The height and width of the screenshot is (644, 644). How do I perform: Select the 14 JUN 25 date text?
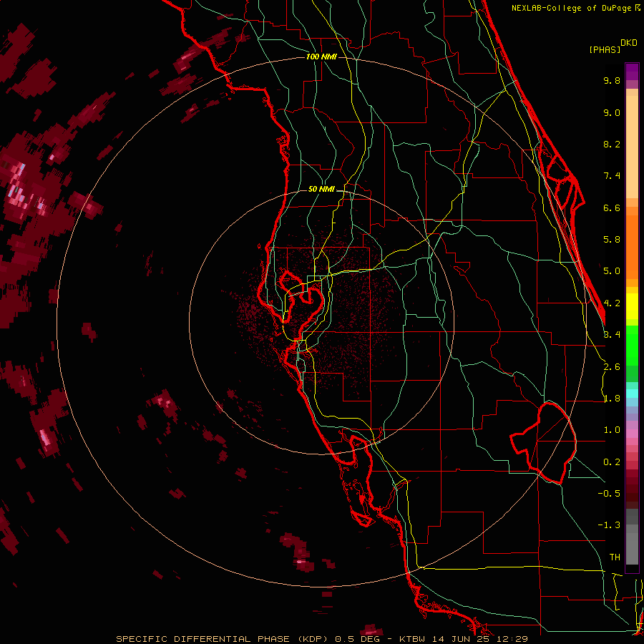[461, 639]
